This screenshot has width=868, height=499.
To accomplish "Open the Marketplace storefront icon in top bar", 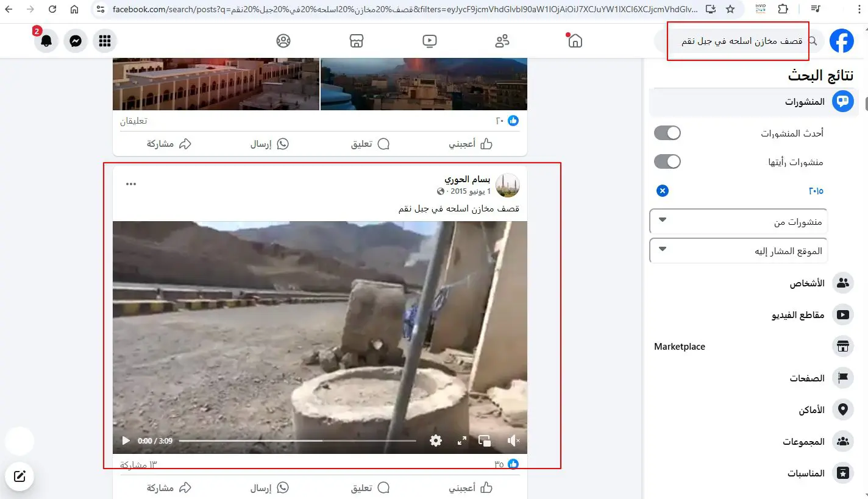I will [357, 41].
